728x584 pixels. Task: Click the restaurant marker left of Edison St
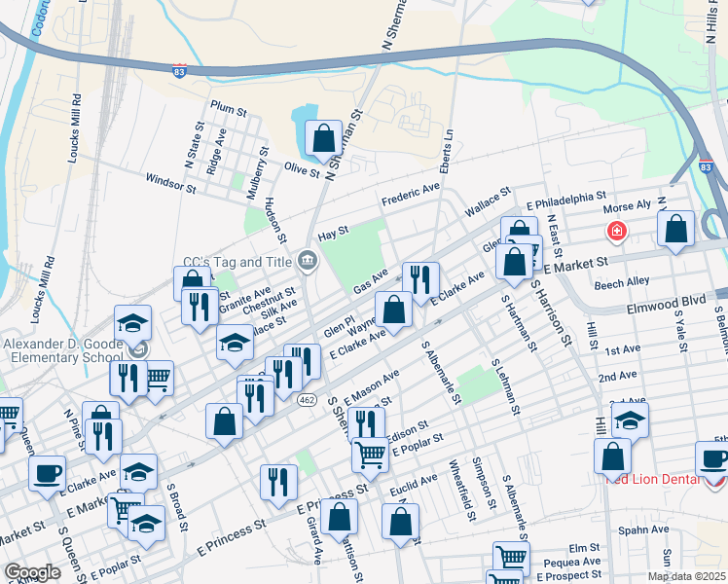[x=366, y=423]
